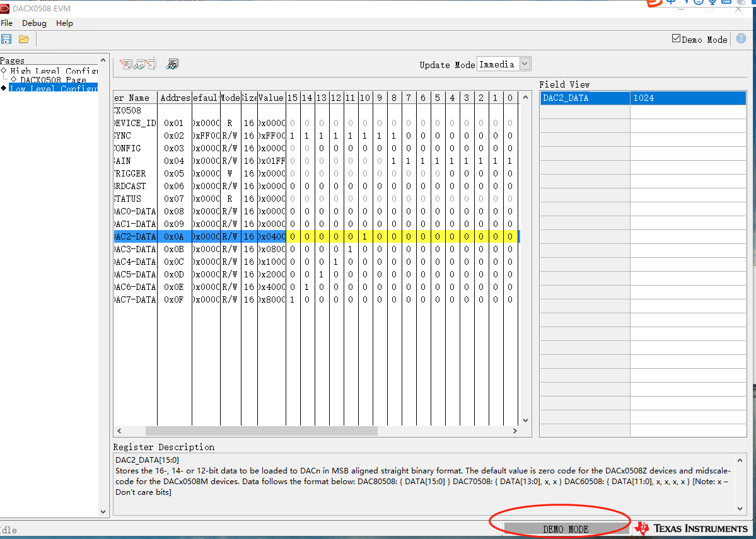Click the bit 15 column header
The width and height of the screenshot is (756, 539).
click(x=292, y=98)
